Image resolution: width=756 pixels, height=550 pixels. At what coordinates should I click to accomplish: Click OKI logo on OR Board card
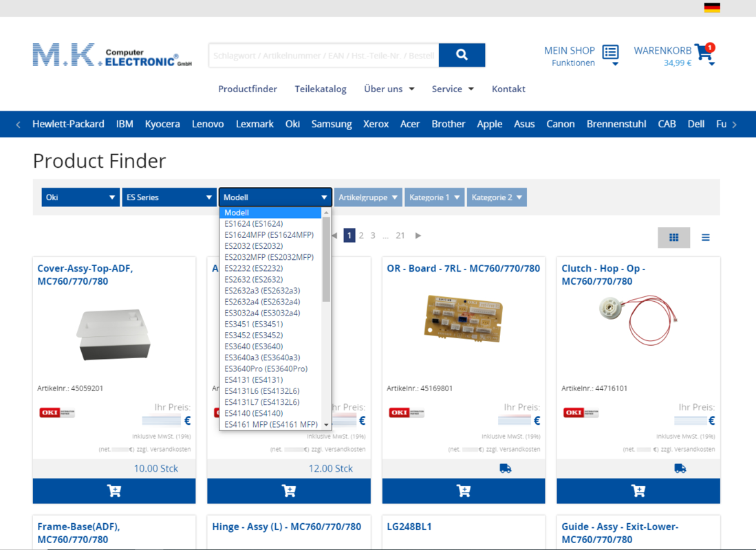(407, 412)
